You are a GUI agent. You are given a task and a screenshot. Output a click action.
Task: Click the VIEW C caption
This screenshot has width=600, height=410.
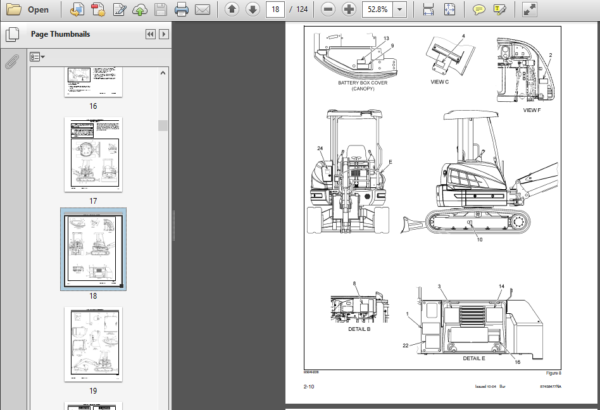coord(439,82)
